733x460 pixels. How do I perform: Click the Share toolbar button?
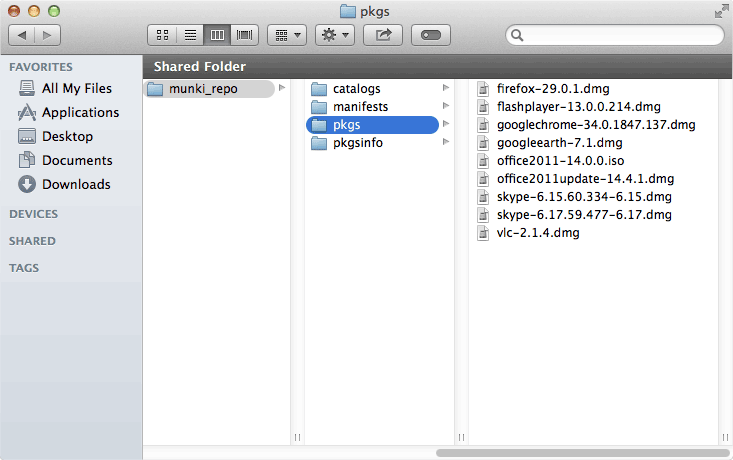click(x=382, y=35)
